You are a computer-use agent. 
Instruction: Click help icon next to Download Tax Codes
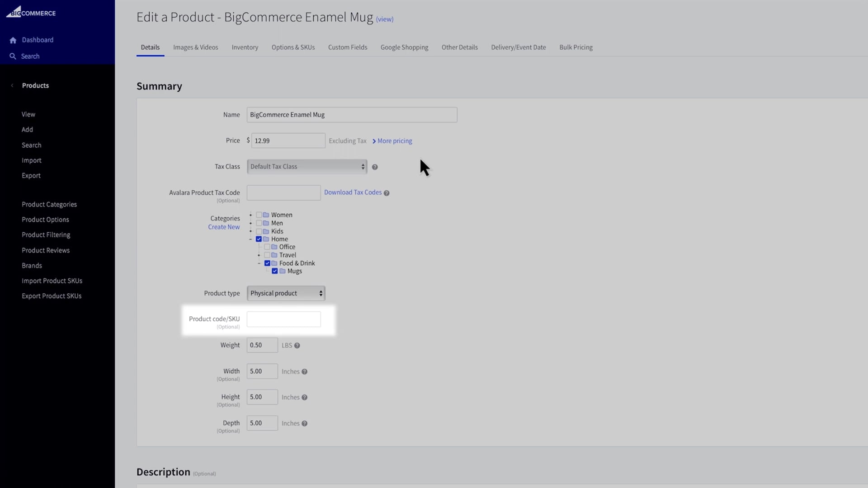[387, 193]
